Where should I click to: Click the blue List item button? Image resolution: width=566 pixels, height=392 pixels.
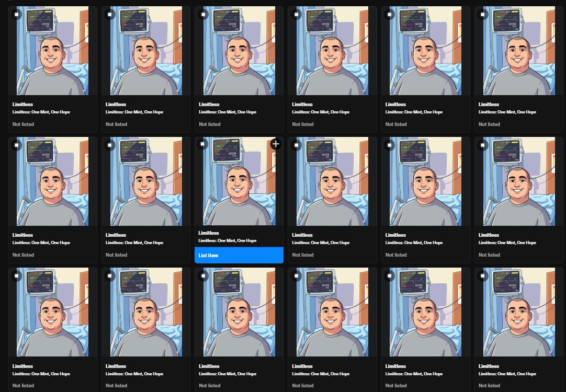click(239, 256)
